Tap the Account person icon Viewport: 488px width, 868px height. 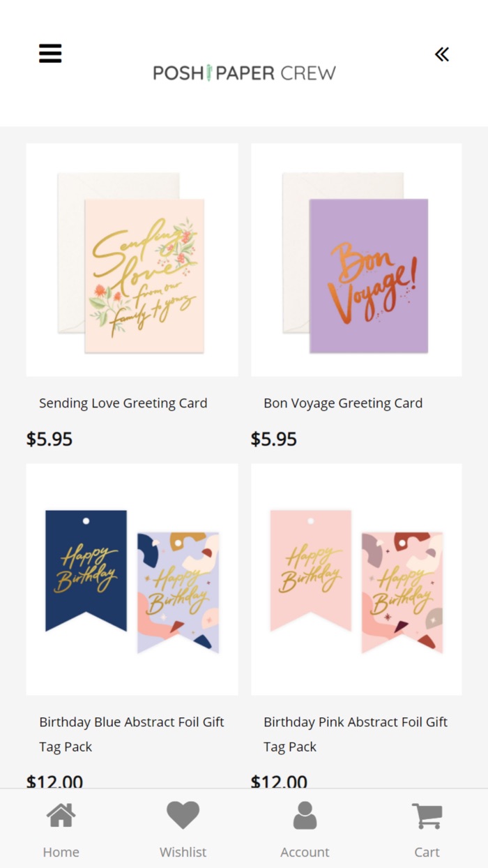(x=305, y=816)
